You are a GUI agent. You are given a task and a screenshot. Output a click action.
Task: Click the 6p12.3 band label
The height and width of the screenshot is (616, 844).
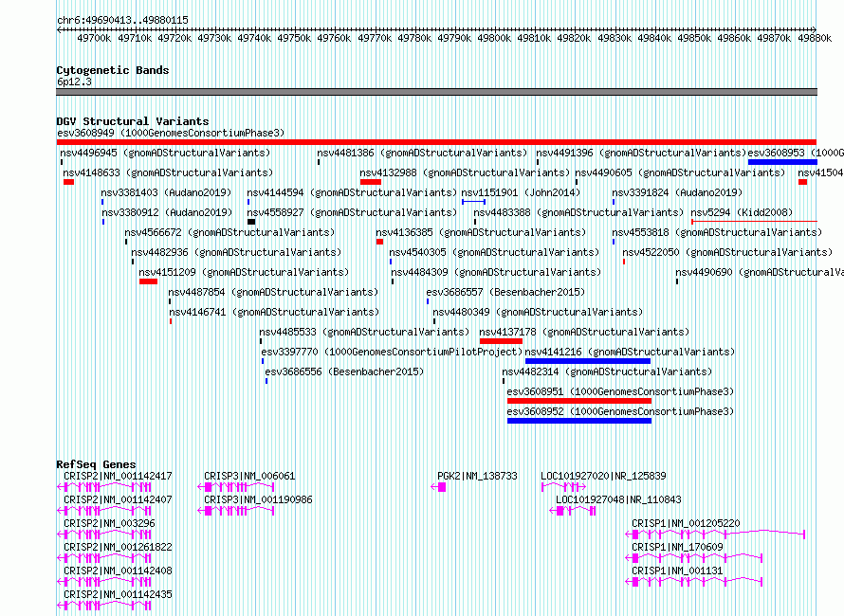74,82
